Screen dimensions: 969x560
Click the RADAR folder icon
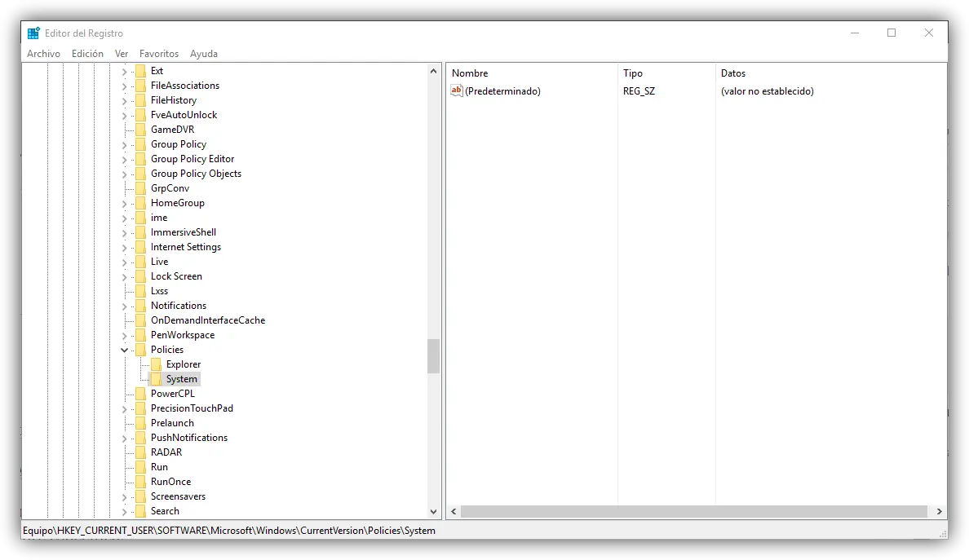tap(141, 452)
